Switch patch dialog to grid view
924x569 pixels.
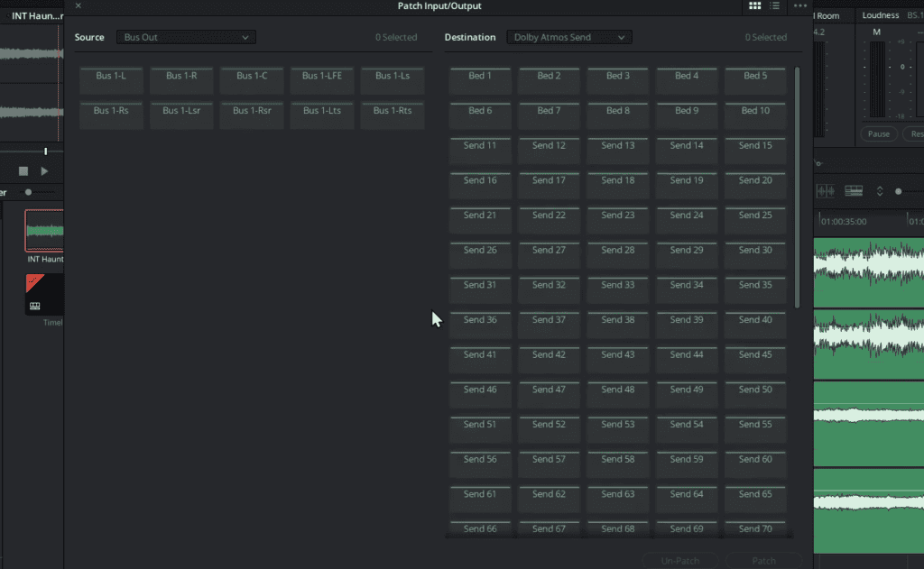point(754,6)
